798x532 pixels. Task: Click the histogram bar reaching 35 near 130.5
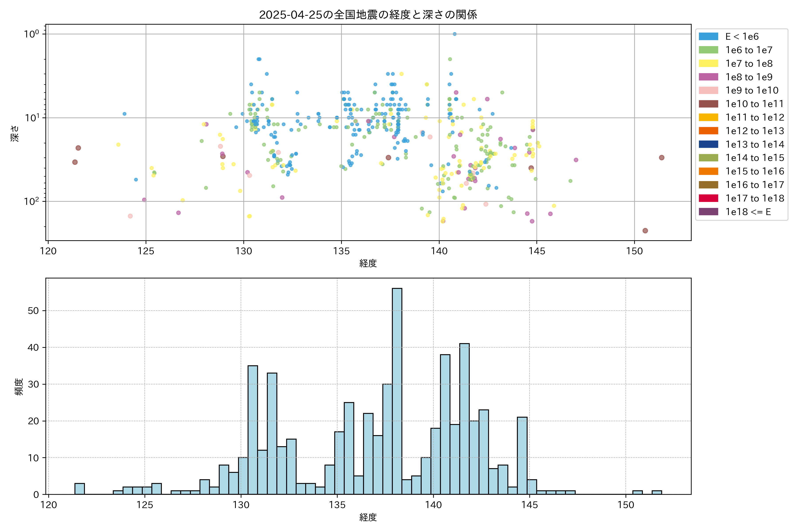click(253, 430)
